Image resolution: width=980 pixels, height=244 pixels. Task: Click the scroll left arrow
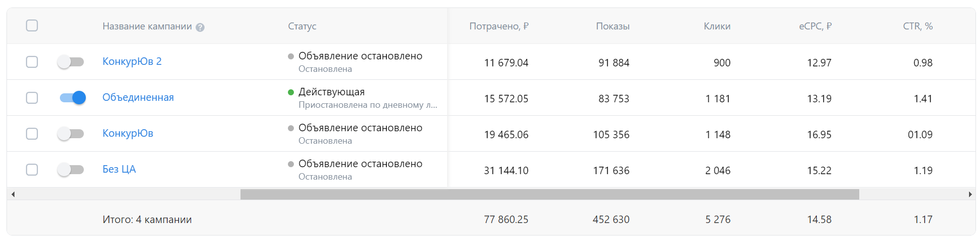tap(13, 194)
